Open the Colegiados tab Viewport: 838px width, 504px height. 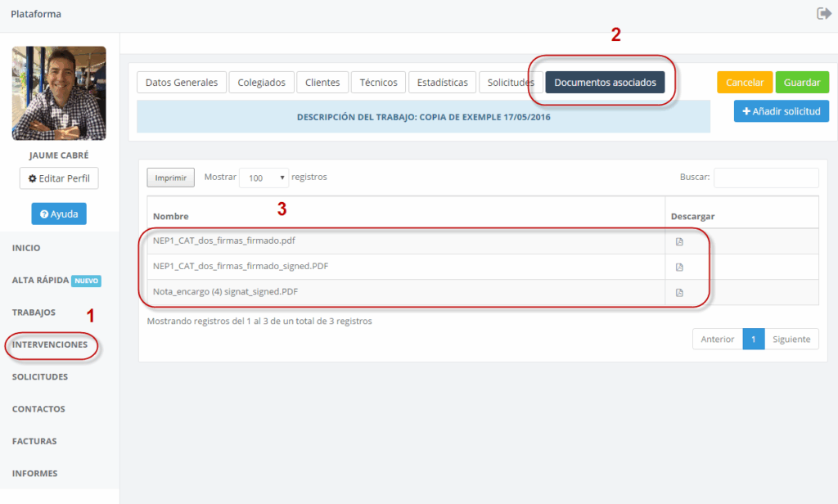262,83
